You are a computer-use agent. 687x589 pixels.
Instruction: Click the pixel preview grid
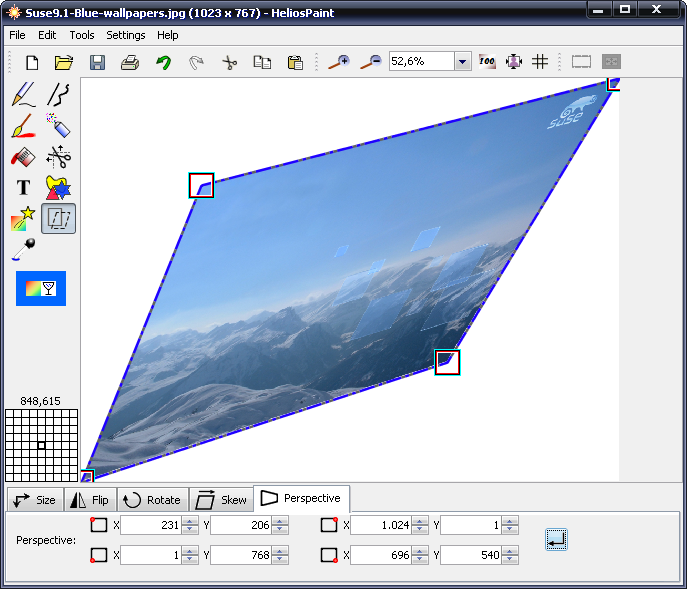click(41, 445)
